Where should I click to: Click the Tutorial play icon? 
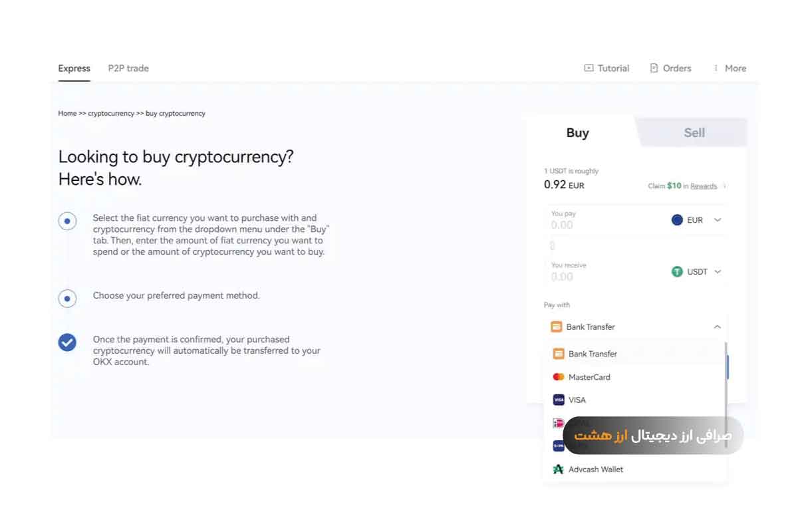589,68
